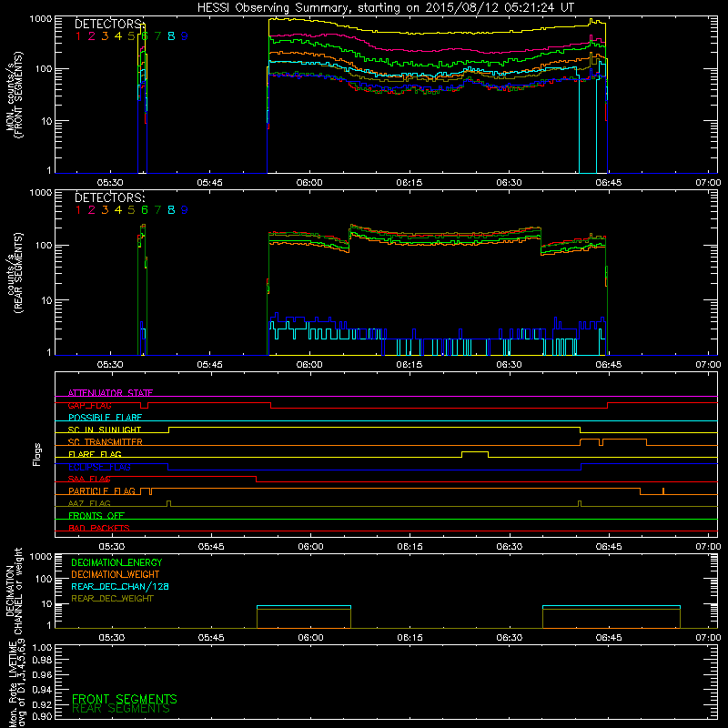Click the 0.92 y-axis label of the livetime plot
The width and height of the screenshot is (728, 728).
tap(42, 705)
